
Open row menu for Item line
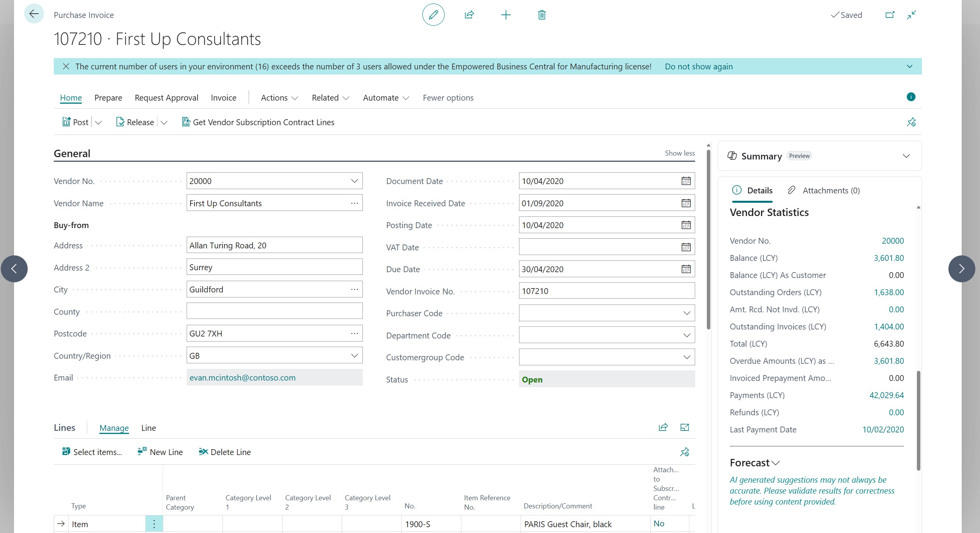click(154, 524)
